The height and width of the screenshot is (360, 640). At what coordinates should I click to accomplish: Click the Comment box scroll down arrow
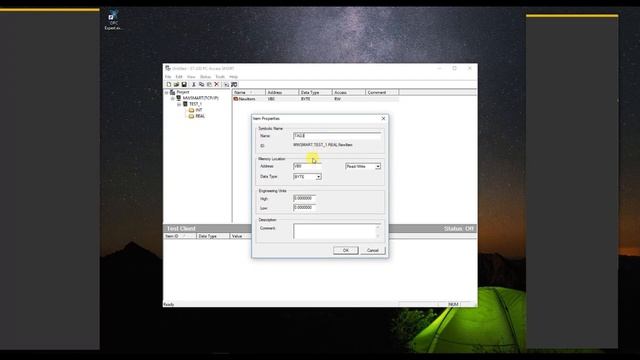pyautogui.click(x=378, y=236)
